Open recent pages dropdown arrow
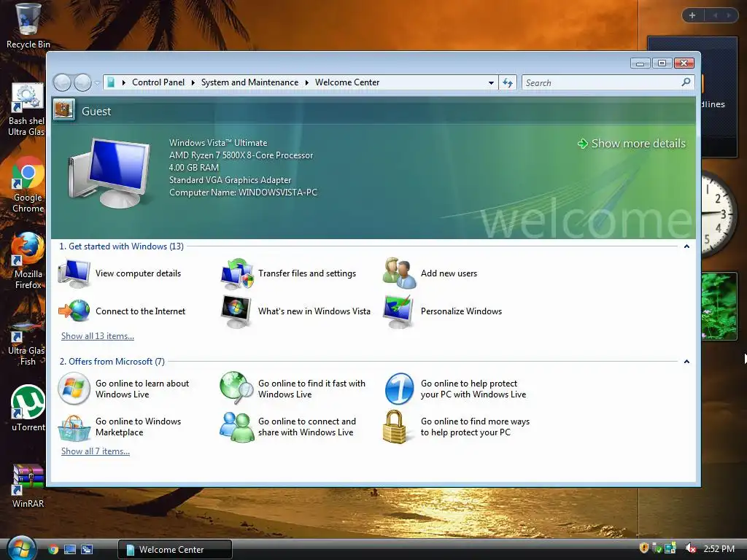The image size is (747, 560). pyautogui.click(x=97, y=83)
